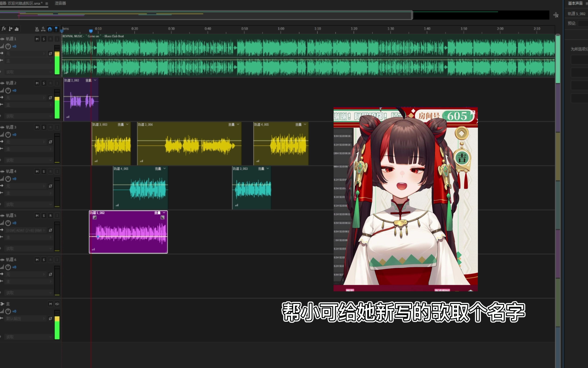588x368 pixels.
Task: Click the polarity reverse icon on 轨道 4
Action: pyautogui.click(x=50, y=186)
